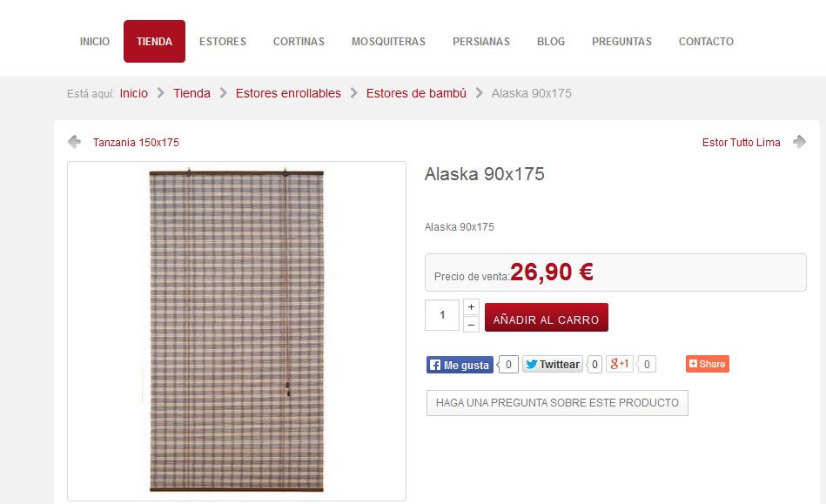
Task: Open the Tienda menu tab
Action: point(154,42)
